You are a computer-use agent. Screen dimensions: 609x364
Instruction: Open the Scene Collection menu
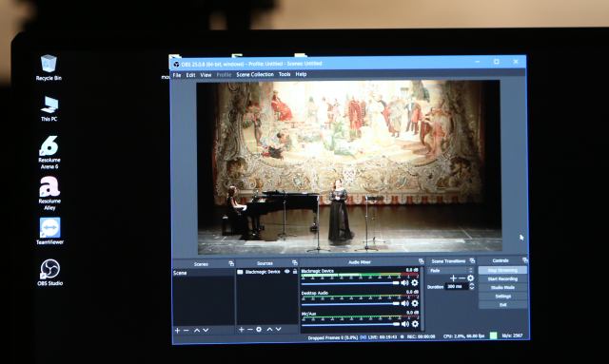click(x=255, y=74)
